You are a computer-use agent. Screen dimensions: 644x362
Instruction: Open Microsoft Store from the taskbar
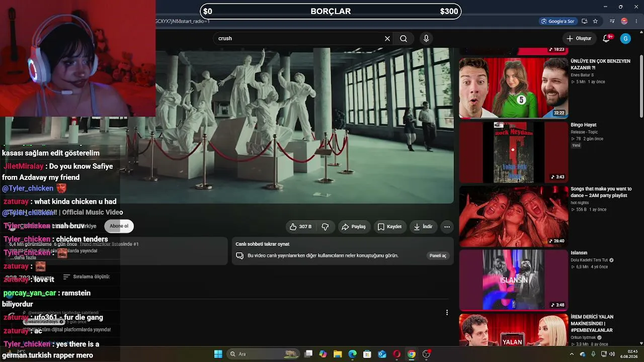[367, 354]
